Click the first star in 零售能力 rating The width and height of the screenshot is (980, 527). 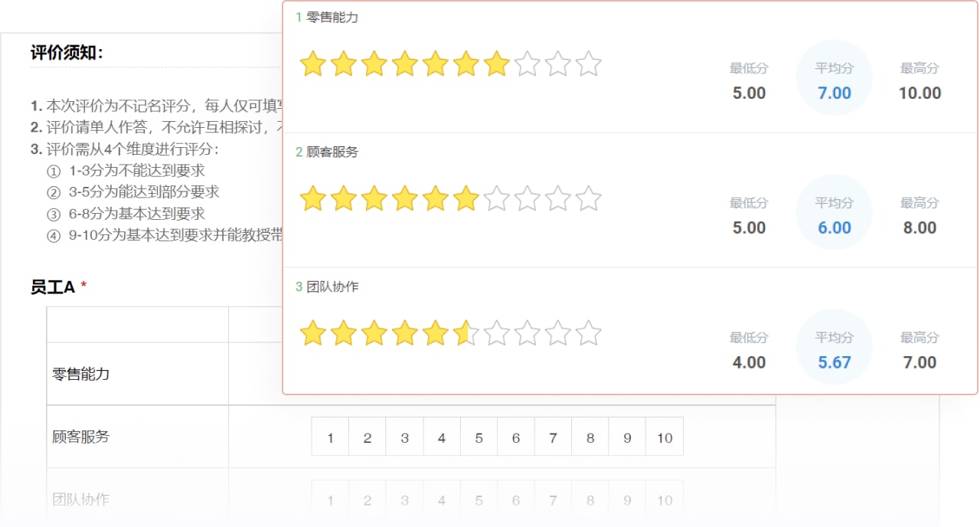[312, 64]
